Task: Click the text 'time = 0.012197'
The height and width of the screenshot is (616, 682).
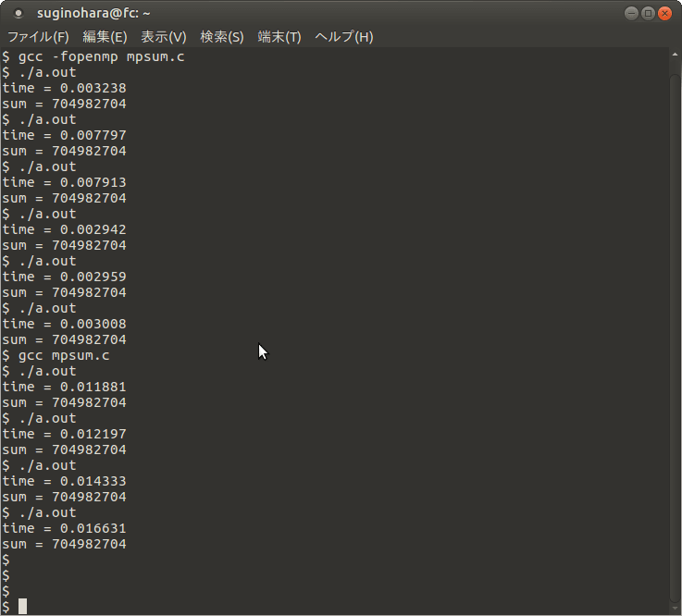Action: [x=65, y=434]
